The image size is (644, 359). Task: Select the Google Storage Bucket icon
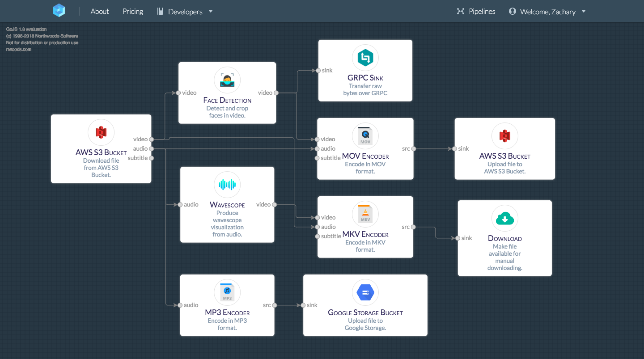tap(365, 293)
